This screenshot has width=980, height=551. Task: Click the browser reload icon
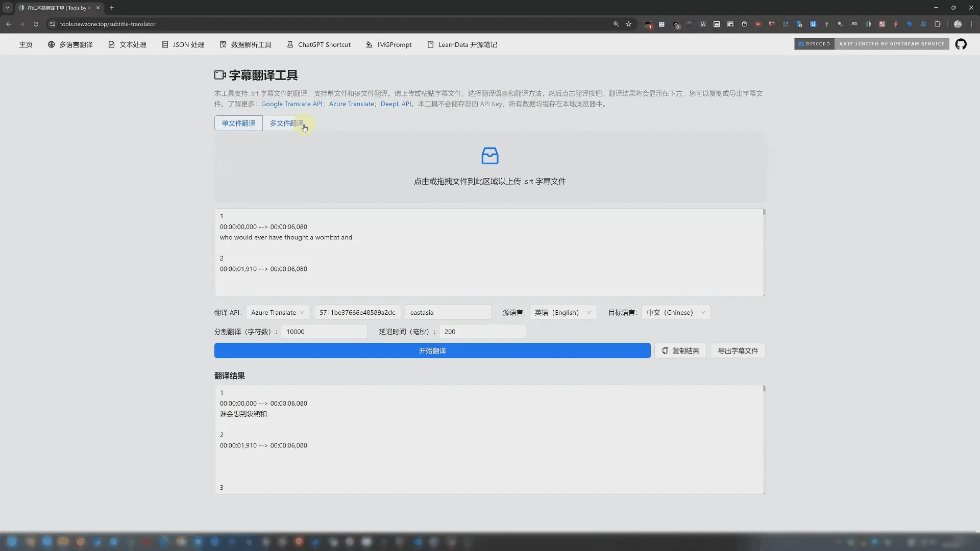pos(36,24)
